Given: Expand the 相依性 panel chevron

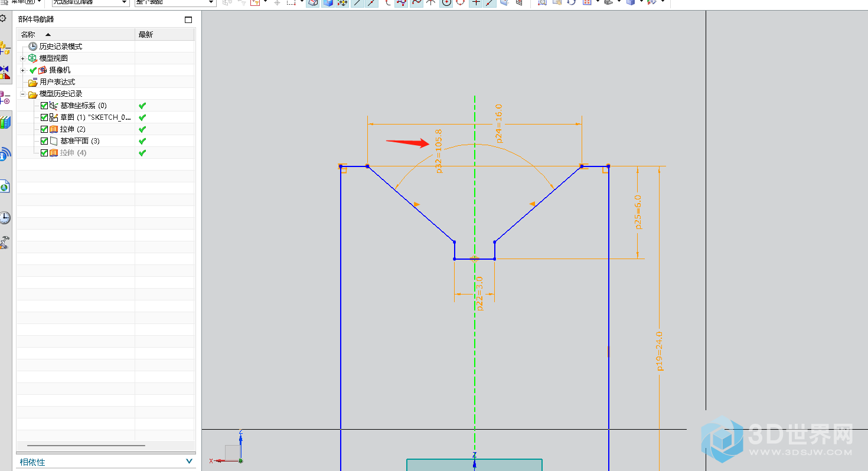Looking at the screenshot, I should pos(189,462).
